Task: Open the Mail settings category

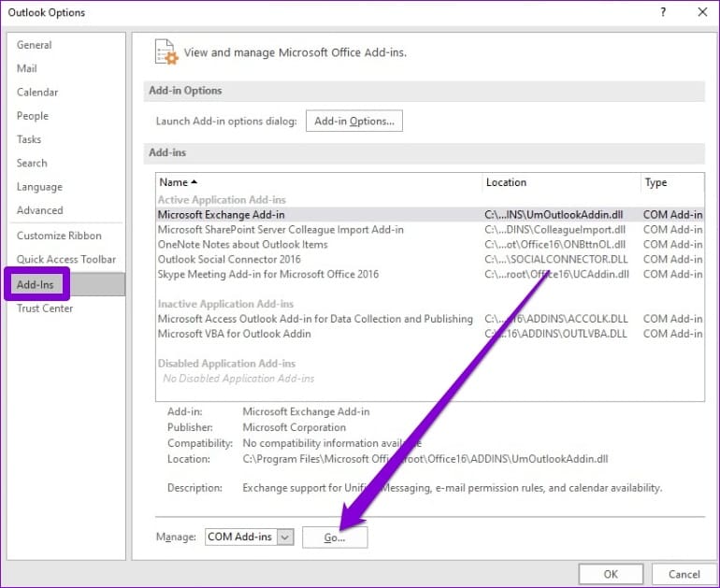Action: click(26, 68)
